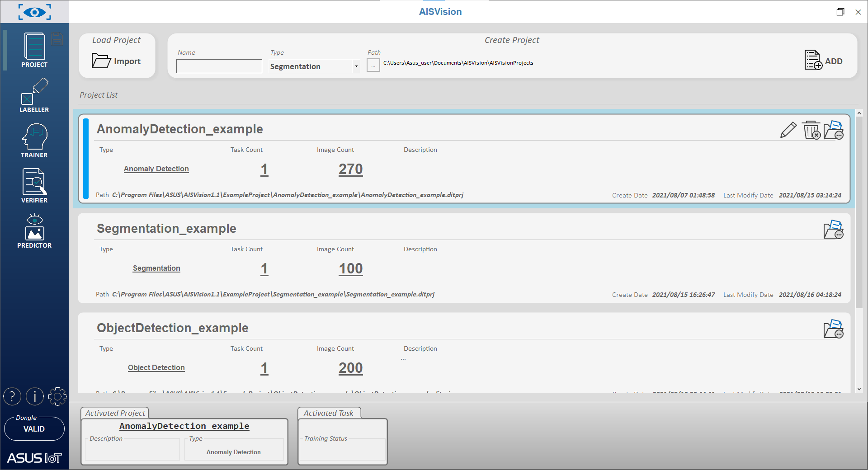Viewport: 868px width, 470px height.
Task: Expand the project Type dropdown
Action: click(356, 66)
